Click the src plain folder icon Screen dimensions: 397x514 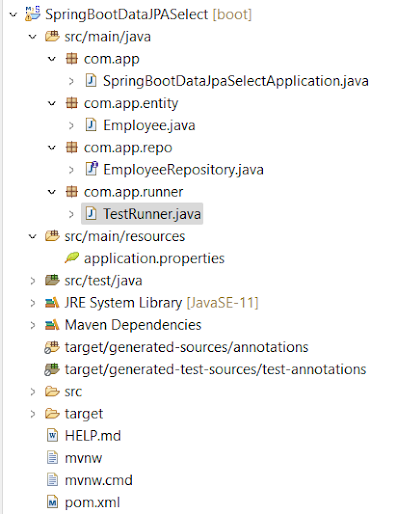coord(52,391)
